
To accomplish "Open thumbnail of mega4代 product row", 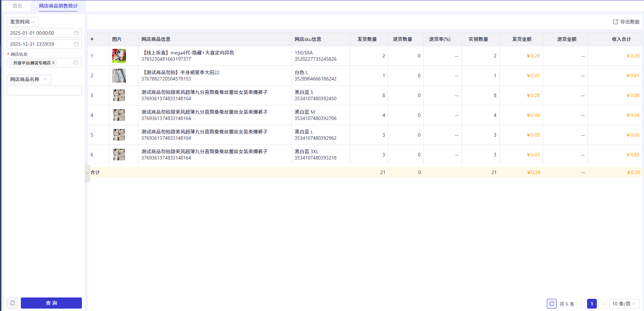I will [119, 56].
